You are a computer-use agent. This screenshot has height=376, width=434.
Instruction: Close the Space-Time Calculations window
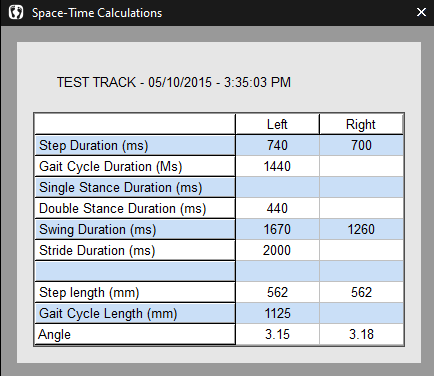click(421, 13)
